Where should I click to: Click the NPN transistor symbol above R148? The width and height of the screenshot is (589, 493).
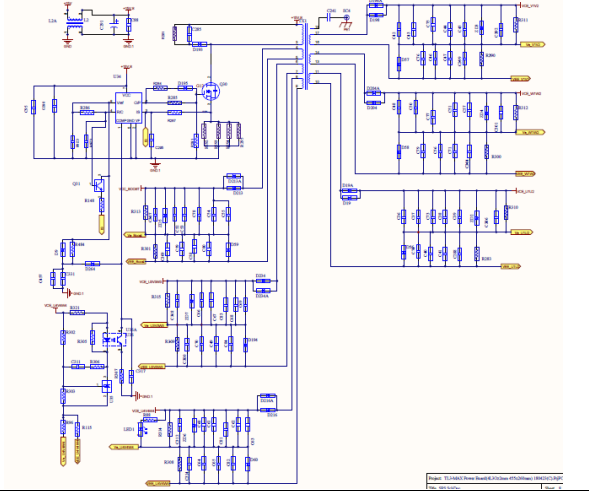[x=99, y=184]
